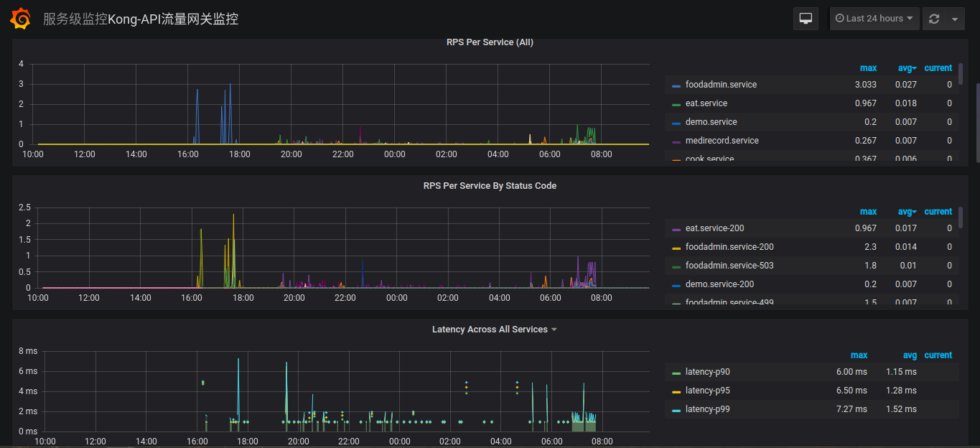Toggle TV view mode monitor icon
980x448 pixels.
coord(806,19)
